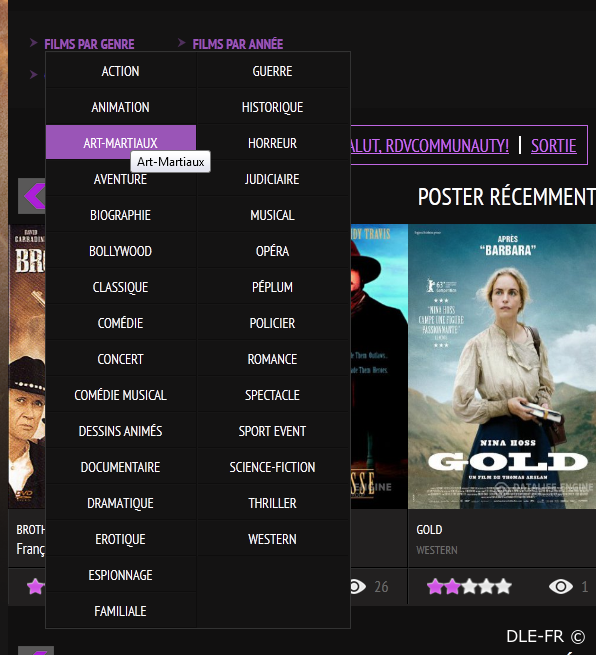The height and width of the screenshot is (655, 596).
Task: Open the Comédie genre
Action: (x=120, y=323)
